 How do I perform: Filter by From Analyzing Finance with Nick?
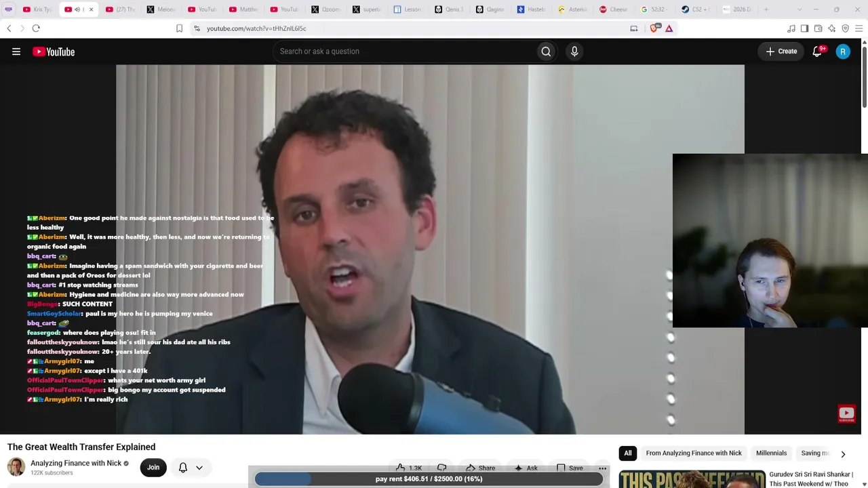[694, 453]
